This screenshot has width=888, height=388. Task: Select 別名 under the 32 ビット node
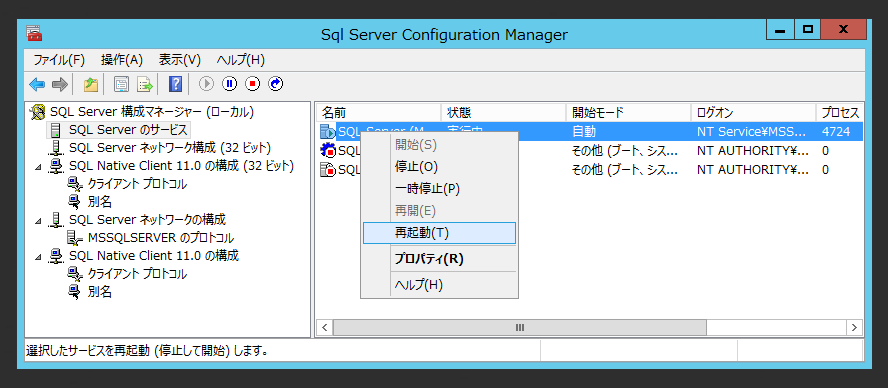pyautogui.click(x=99, y=202)
